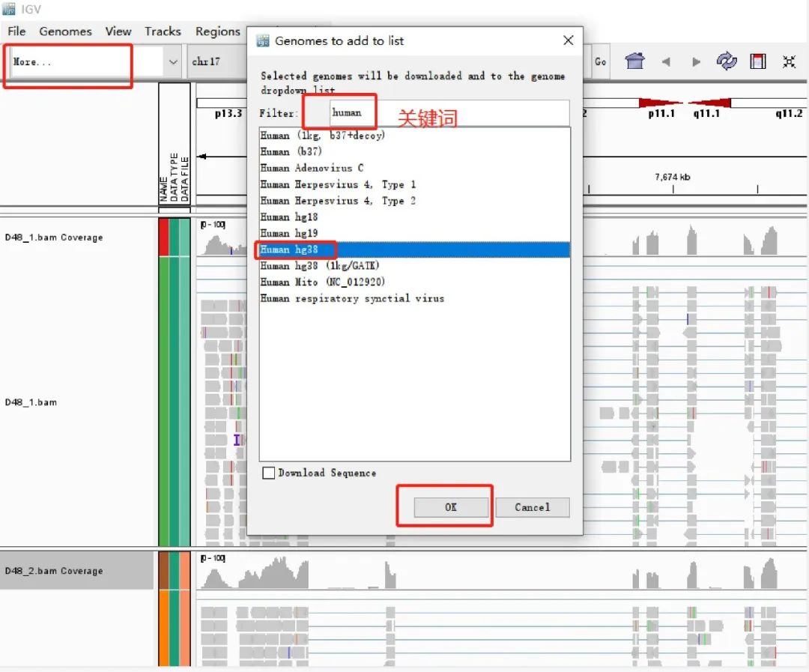The width and height of the screenshot is (809, 672).
Task: Close the Genomes to add to list dialog
Action: click(x=568, y=40)
